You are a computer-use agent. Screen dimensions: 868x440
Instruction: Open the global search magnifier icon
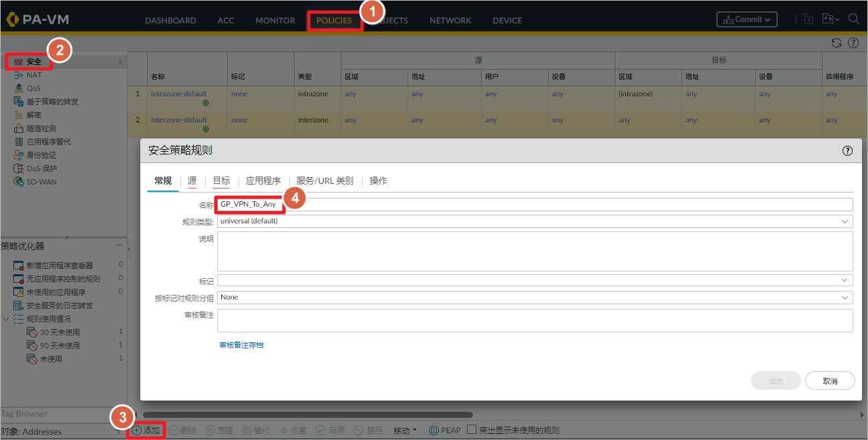pos(853,19)
